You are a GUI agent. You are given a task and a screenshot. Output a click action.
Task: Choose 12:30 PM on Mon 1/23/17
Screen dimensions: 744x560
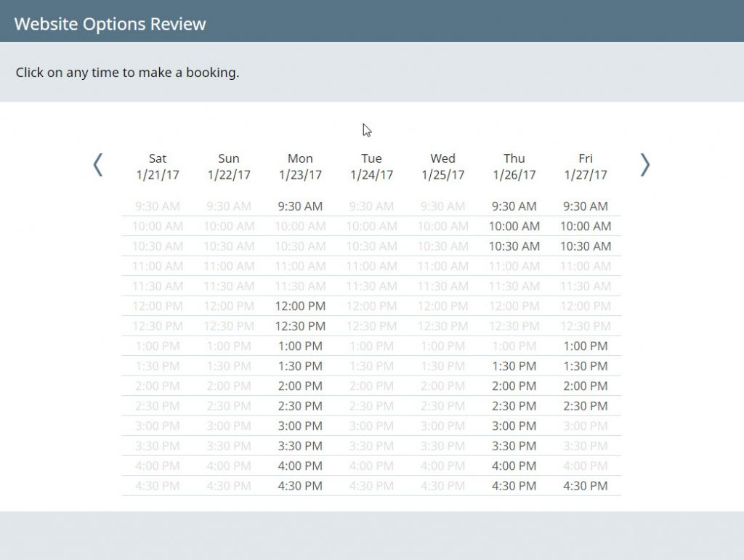pyautogui.click(x=300, y=326)
